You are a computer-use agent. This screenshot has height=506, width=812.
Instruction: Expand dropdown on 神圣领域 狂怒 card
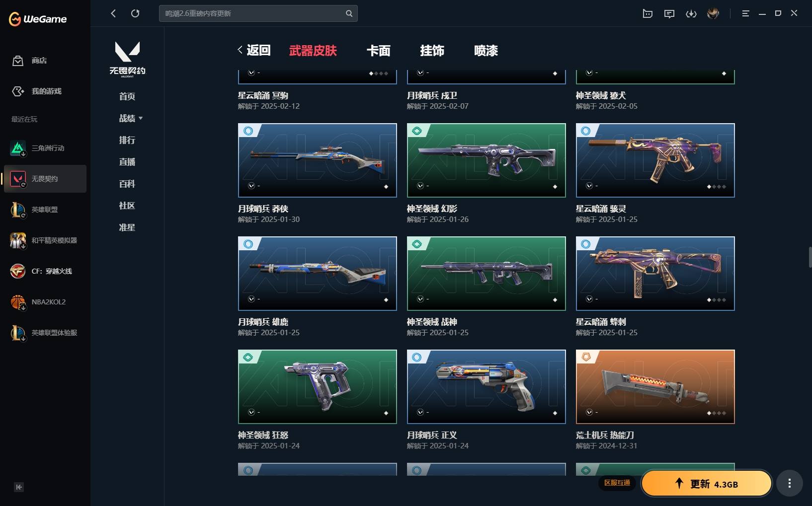click(x=251, y=412)
